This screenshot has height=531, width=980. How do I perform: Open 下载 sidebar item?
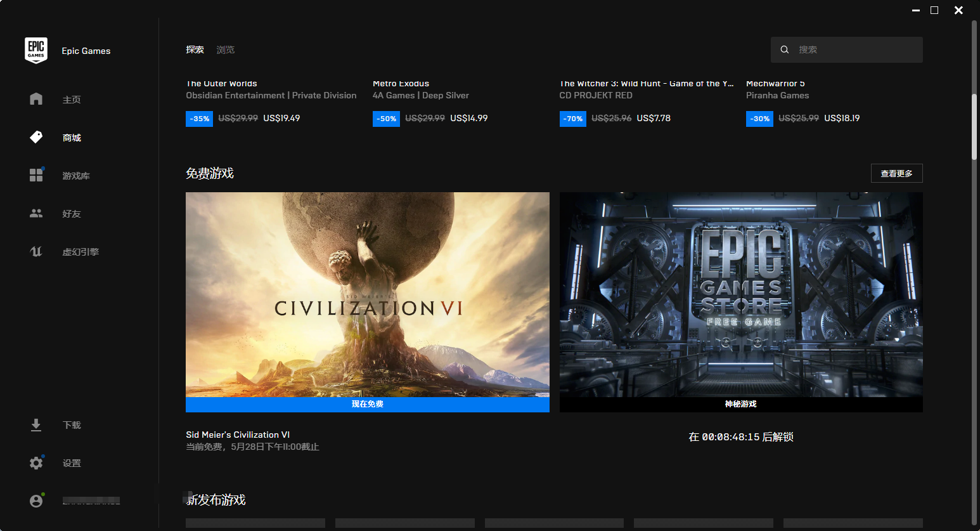(72, 425)
